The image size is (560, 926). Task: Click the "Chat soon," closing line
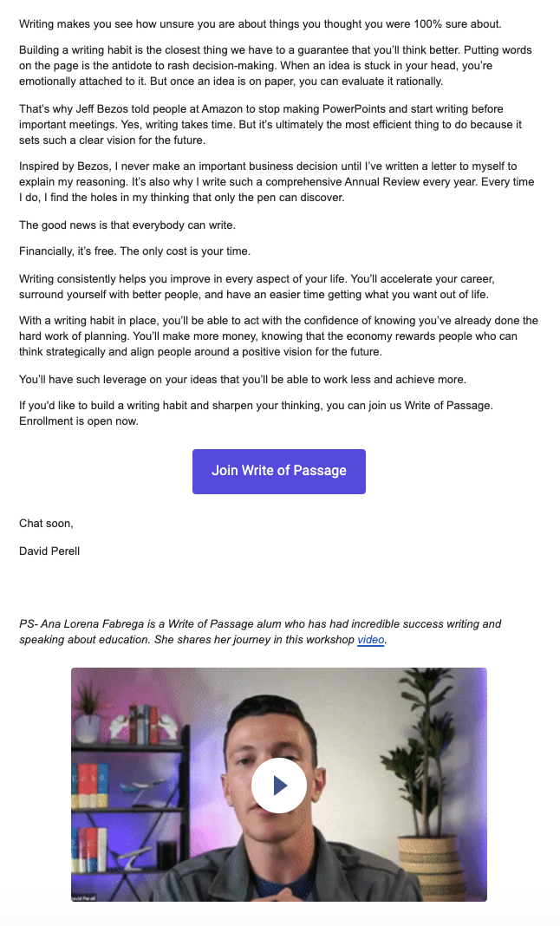point(46,523)
